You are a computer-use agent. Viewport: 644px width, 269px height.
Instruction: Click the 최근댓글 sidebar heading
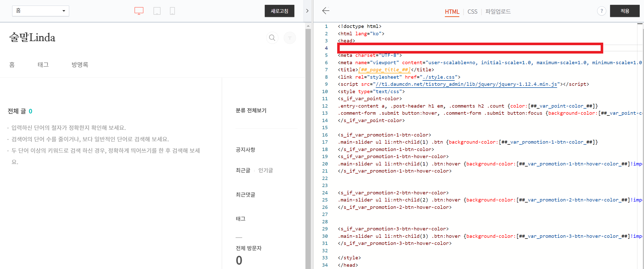point(245,195)
